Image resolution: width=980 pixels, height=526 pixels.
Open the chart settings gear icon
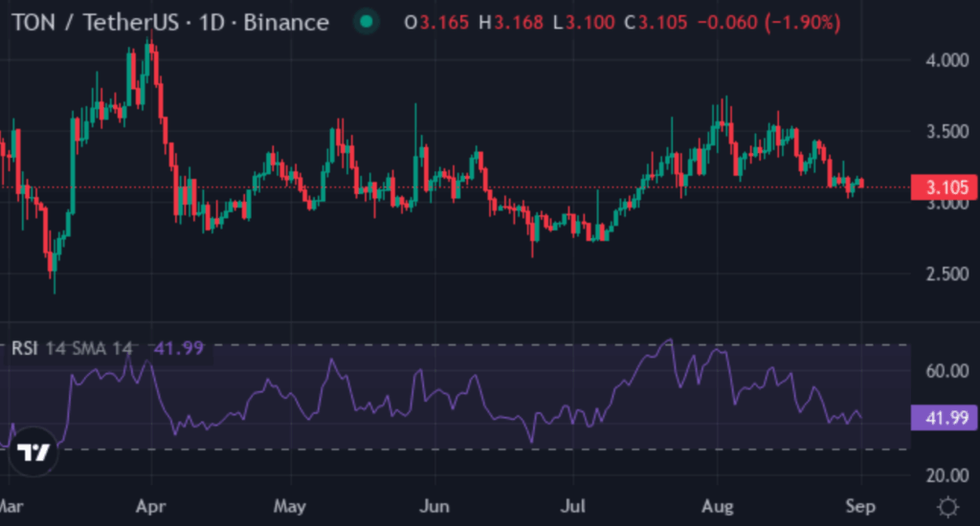pyautogui.click(x=947, y=507)
